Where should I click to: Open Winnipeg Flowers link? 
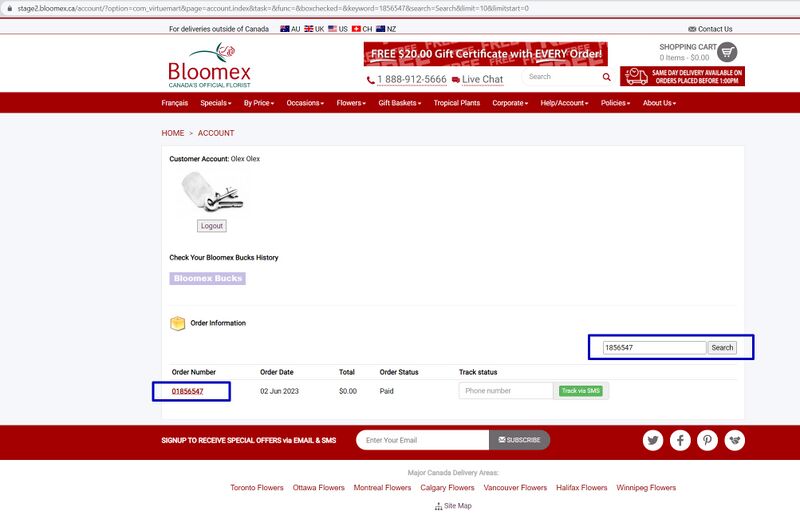pyautogui.click(x=646, y=488)
